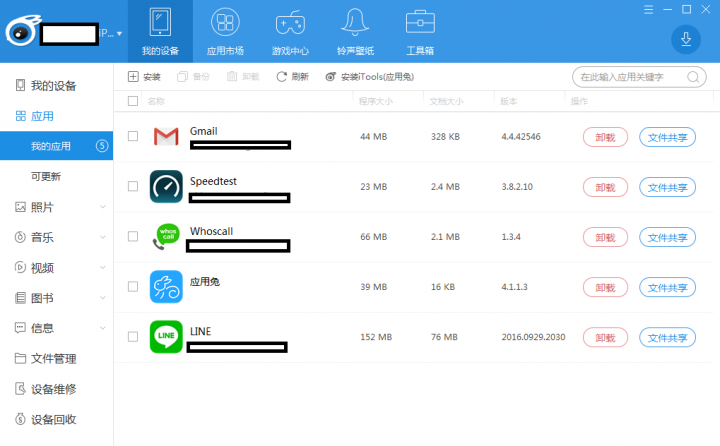Click Gmail version 4.4.42546
This screenshot has width=720, height=446.
tap(521, 136)
